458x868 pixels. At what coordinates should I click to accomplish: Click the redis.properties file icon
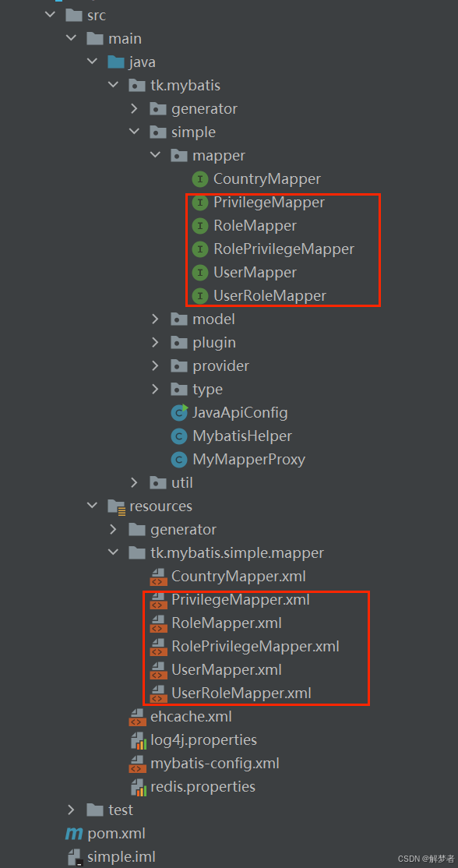pos(137,786)
